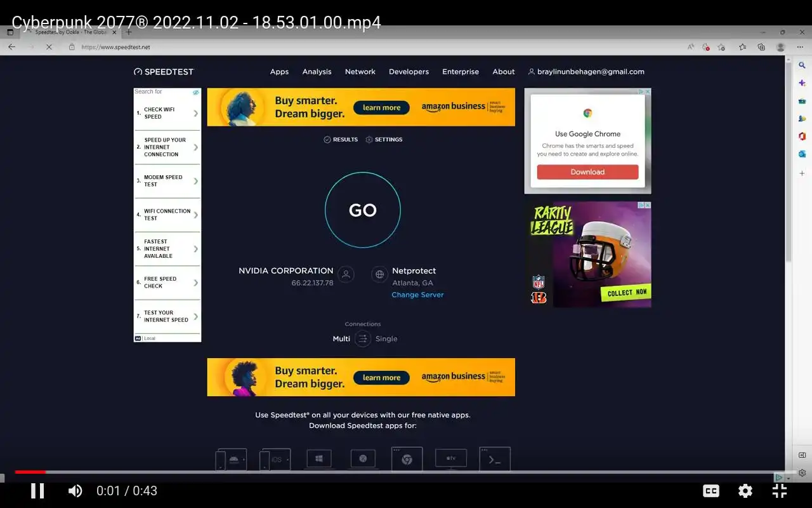Screen dimensions: 812x508
Task: Click learn more on top Amazon banner
Action: coord(381,107)
